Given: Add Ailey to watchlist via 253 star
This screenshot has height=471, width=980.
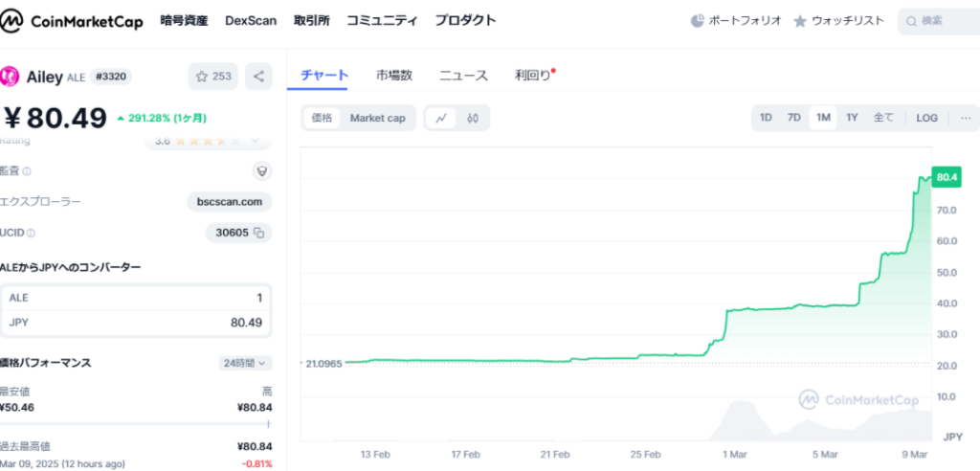Looking at the screenshot, I should 213,77.
